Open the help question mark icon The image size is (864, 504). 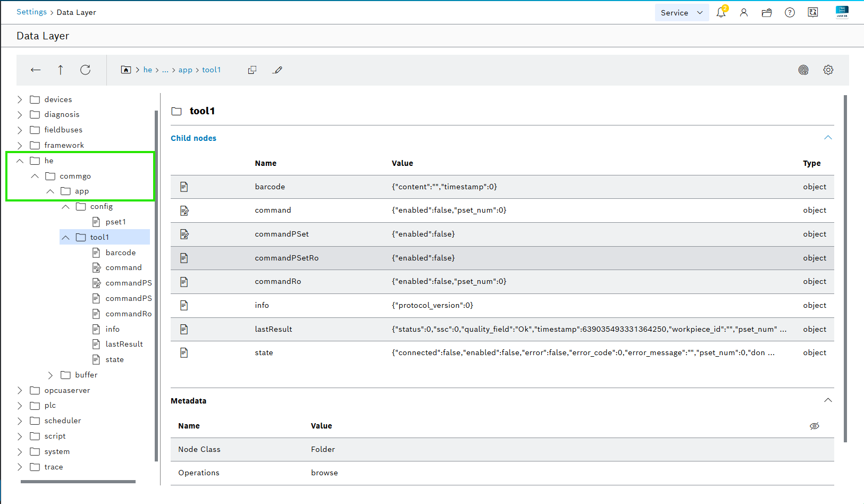(790, 12)
